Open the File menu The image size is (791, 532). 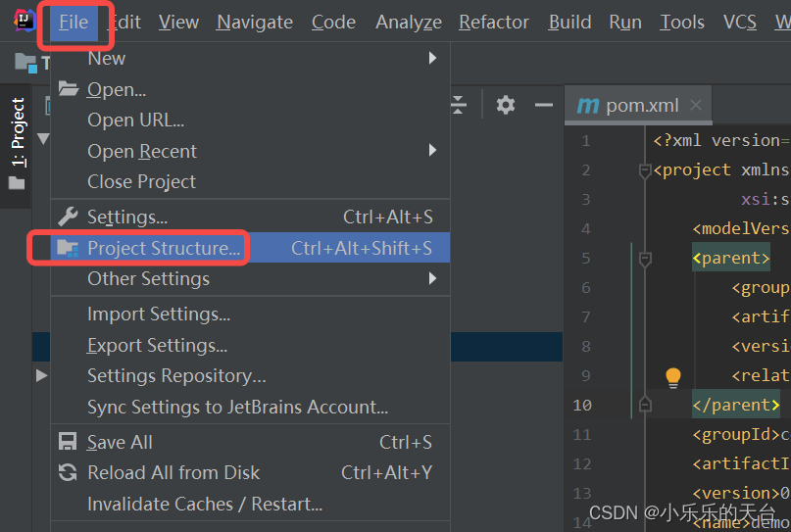[x=74, y=23]
